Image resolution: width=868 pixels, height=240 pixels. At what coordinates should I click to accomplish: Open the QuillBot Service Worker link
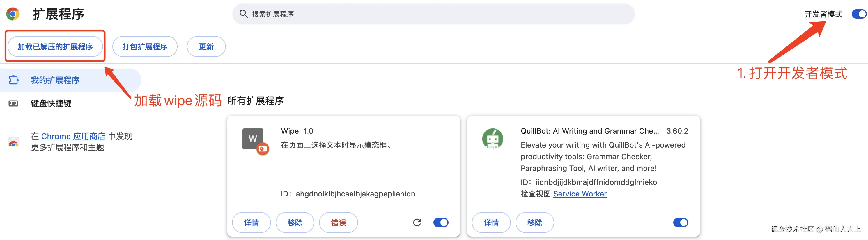point(580,194)
